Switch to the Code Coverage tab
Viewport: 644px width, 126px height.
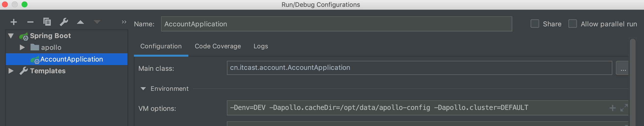click(218, 46)
